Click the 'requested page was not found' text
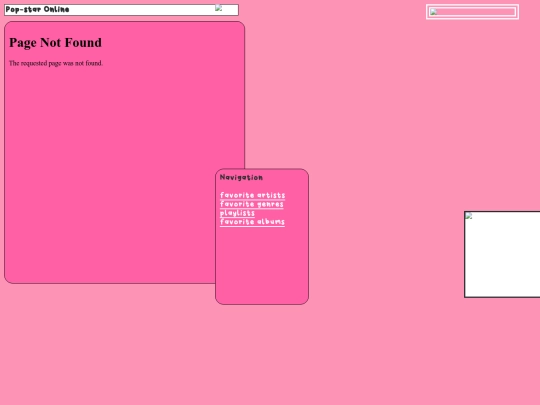Viewport: 540px width, 405px height. 56,63
